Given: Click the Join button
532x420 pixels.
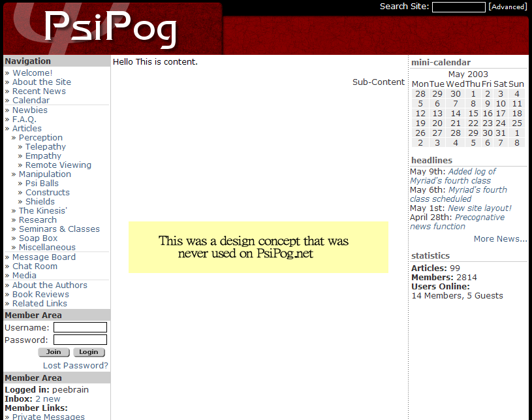Looking at the screenshot, I should (x=54, y=352).
